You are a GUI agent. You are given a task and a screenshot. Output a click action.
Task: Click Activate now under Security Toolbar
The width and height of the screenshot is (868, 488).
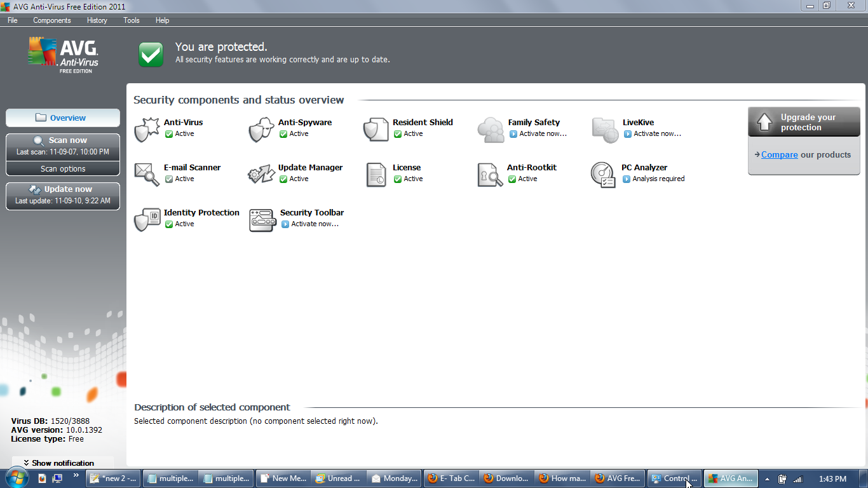(x=309, y=224)
